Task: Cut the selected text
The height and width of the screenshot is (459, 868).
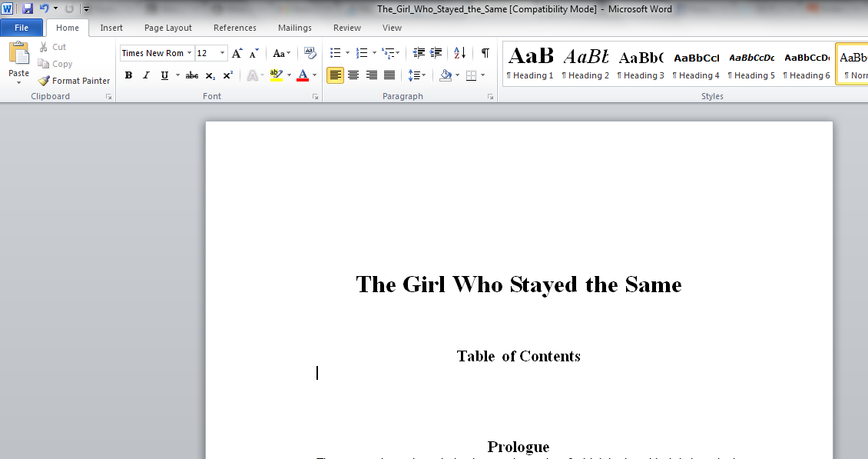Action: click(x=52, y=47)
